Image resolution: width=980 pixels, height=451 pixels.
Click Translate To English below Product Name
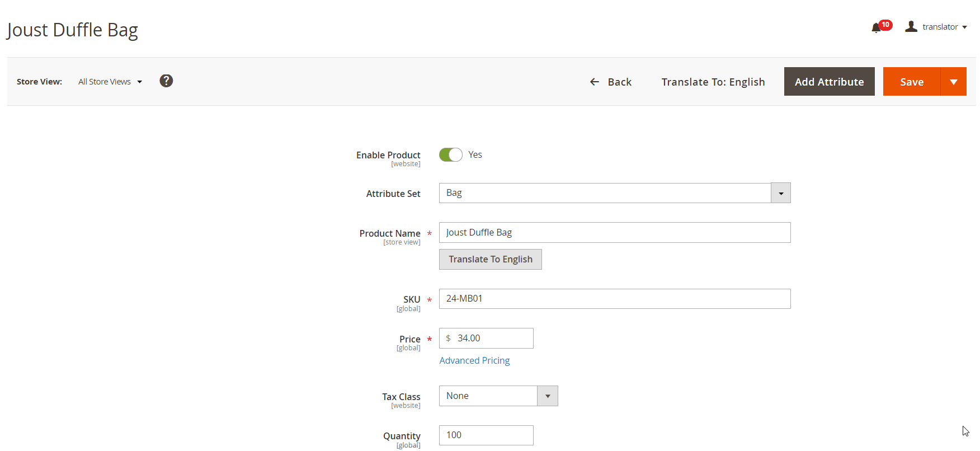point(490,260)
